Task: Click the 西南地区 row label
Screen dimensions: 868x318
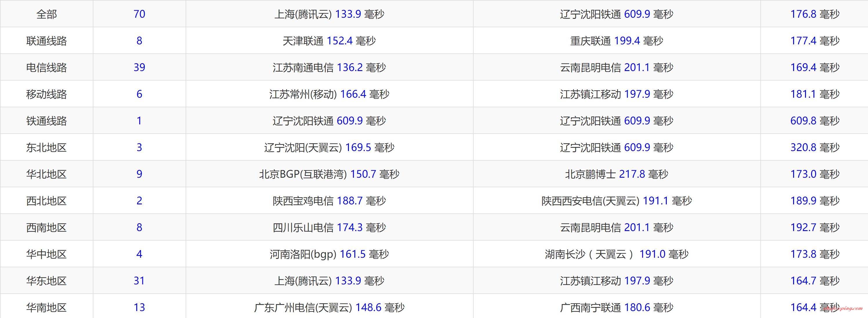Action: 46,227
